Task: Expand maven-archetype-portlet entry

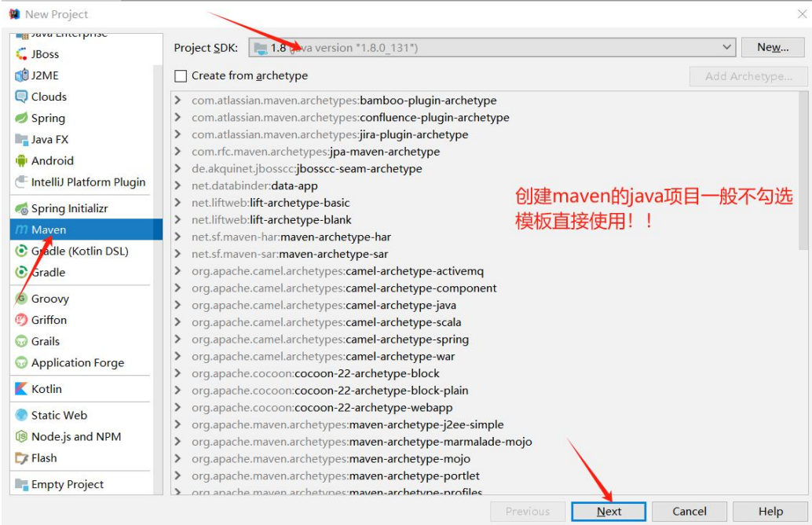Action: pos(177,475)
